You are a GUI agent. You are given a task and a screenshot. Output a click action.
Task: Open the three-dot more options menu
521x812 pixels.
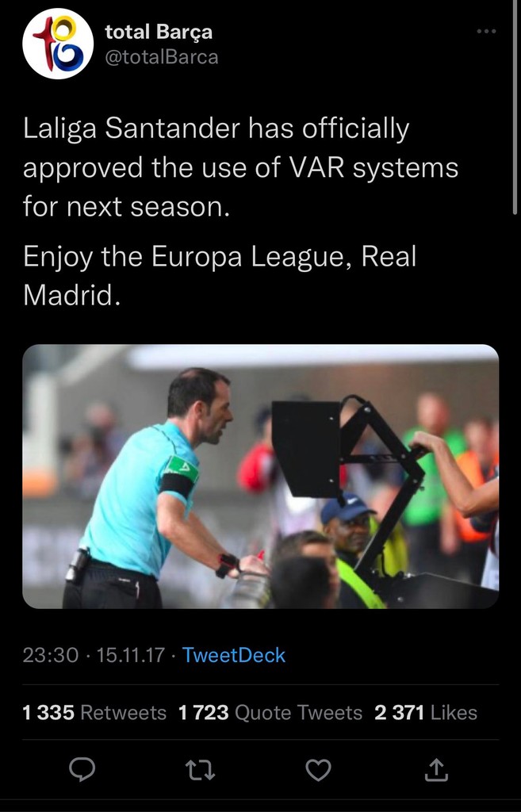click(x=486, y=32)
